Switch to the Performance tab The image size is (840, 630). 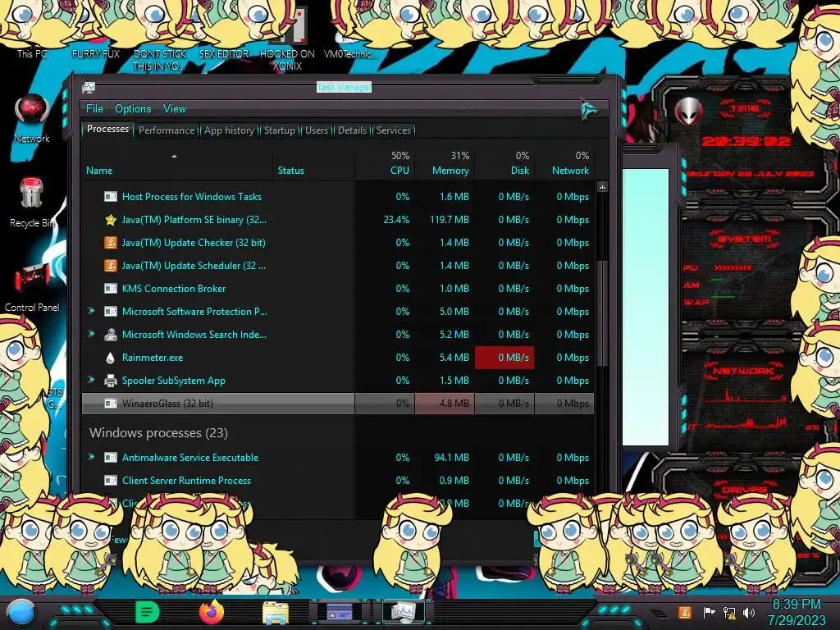click(x=167, y=130)
